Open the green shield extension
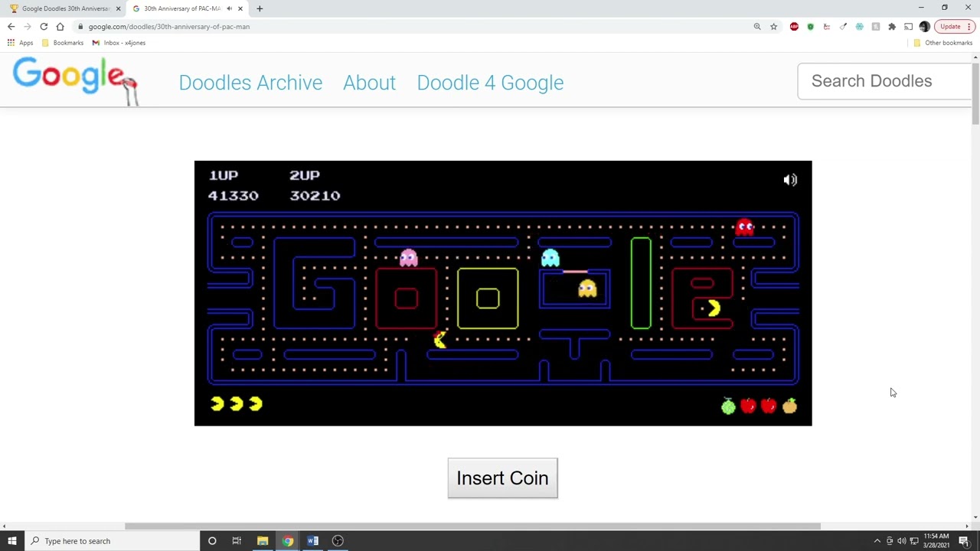980x551 pixels. coord(810,27)
